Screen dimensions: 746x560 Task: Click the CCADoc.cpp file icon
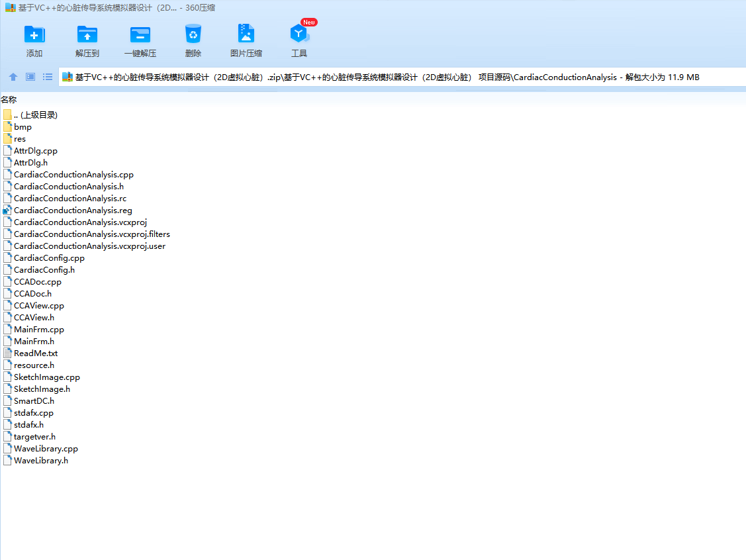pos(7,282)
